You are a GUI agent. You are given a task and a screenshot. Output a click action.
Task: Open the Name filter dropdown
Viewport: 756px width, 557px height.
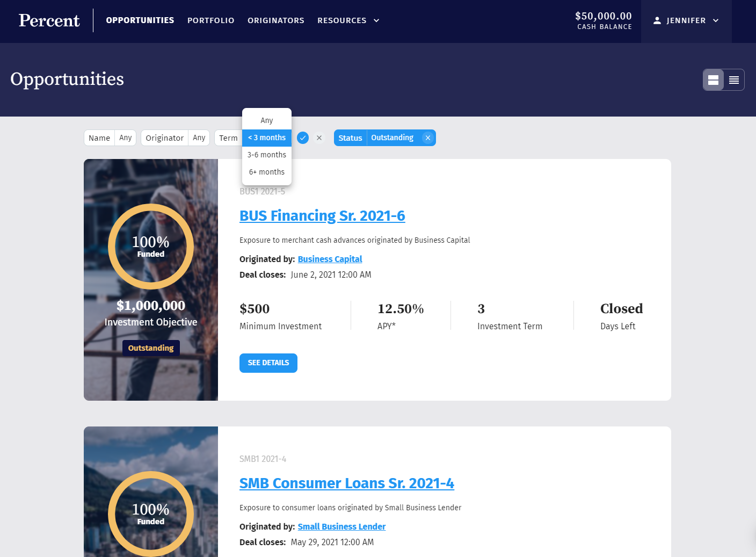click(110, 138)
